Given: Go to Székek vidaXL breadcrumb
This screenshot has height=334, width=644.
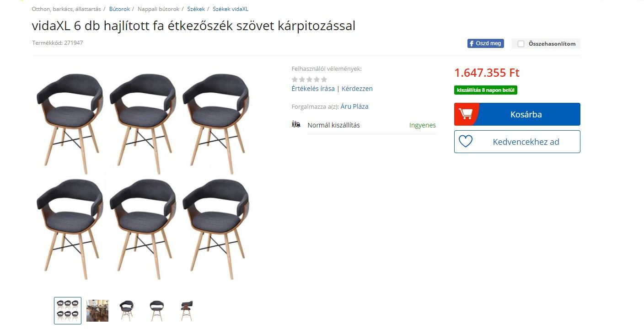Looking at the screenshot, I should (x=231, y=9).
